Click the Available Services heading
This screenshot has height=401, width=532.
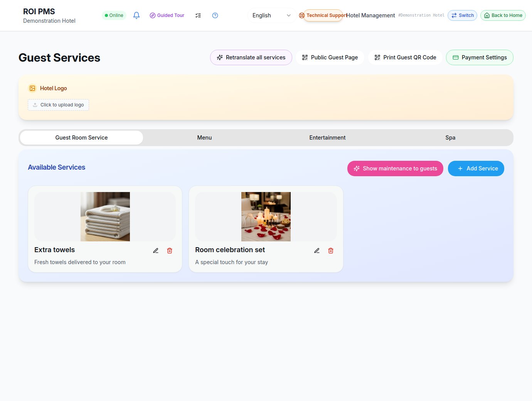pos(57,167)
